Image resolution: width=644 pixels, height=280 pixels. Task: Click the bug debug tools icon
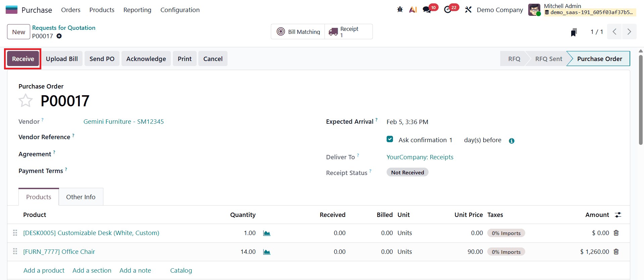click(x=400, y=10)
